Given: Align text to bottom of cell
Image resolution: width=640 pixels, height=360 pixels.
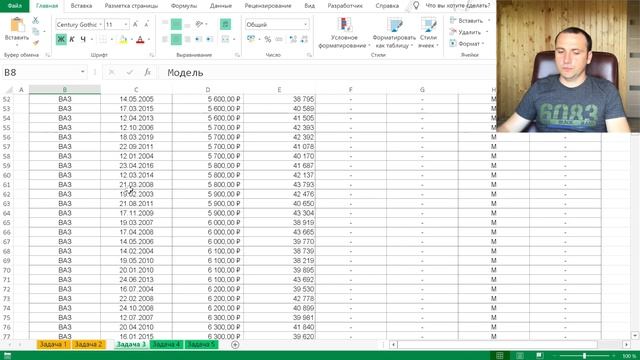Looking at the screenshot, I should [x=187, y=24].
